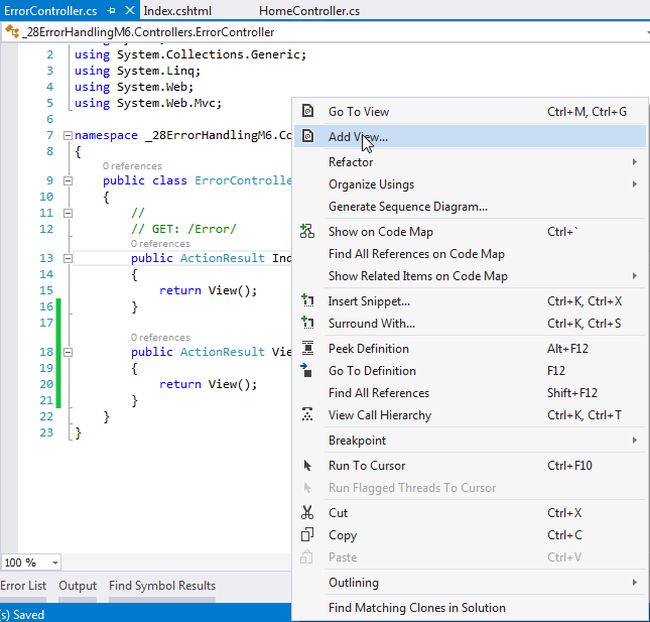Click the Go To Definition icon

pyautogui.click(x=308, y=371)
